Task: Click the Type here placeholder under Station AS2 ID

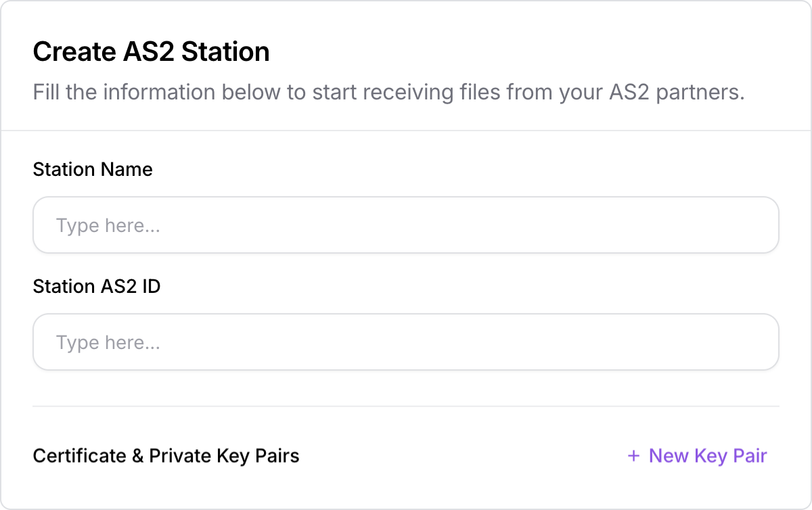Action: point(108,342)
